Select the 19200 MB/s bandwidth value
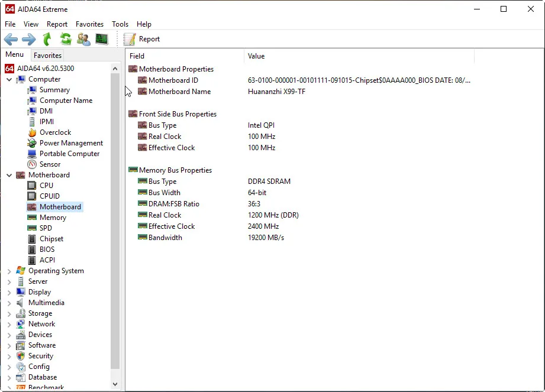The height and width of the screenshot is (392, 545). click(266, 238)
